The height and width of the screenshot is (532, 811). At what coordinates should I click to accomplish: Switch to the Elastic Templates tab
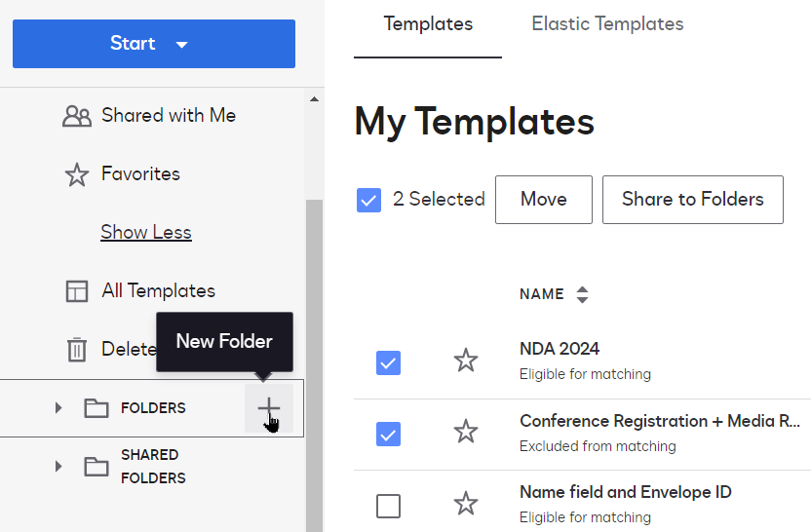pyautogui.click(x=607, y=24)
